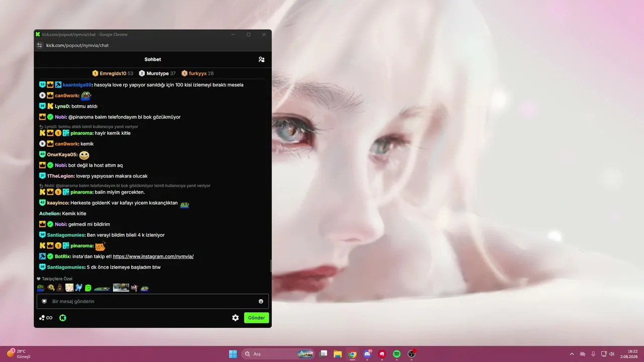Click the gold K badge next to Lyns0

point(50,106)
